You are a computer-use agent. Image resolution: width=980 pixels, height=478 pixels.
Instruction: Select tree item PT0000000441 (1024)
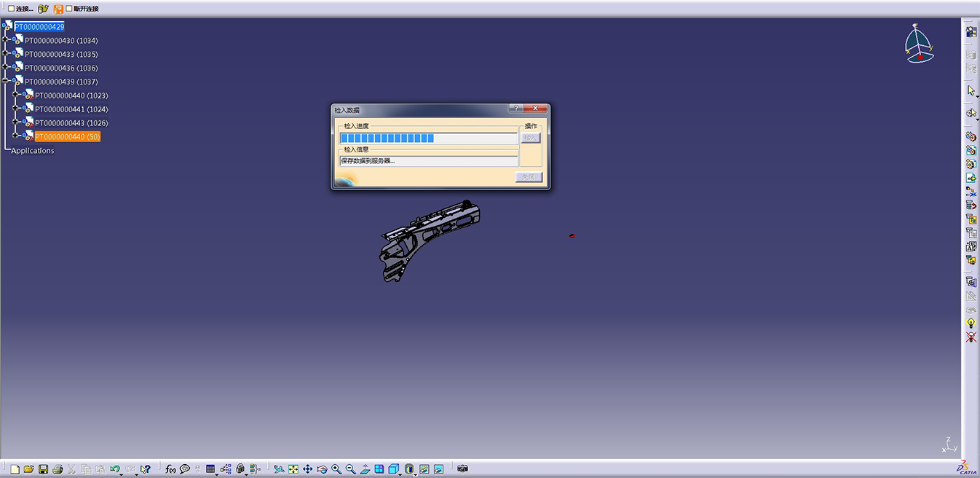(71, 109)
